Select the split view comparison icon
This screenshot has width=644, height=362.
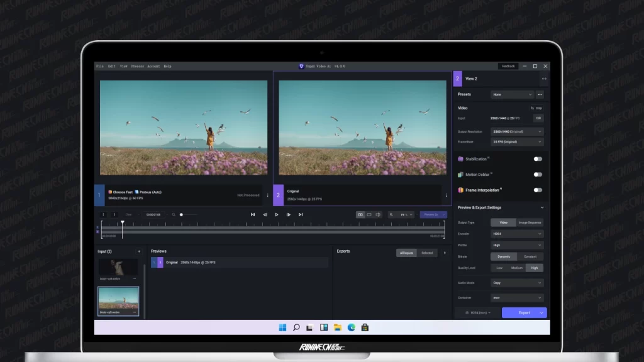[x=378, y=214]
